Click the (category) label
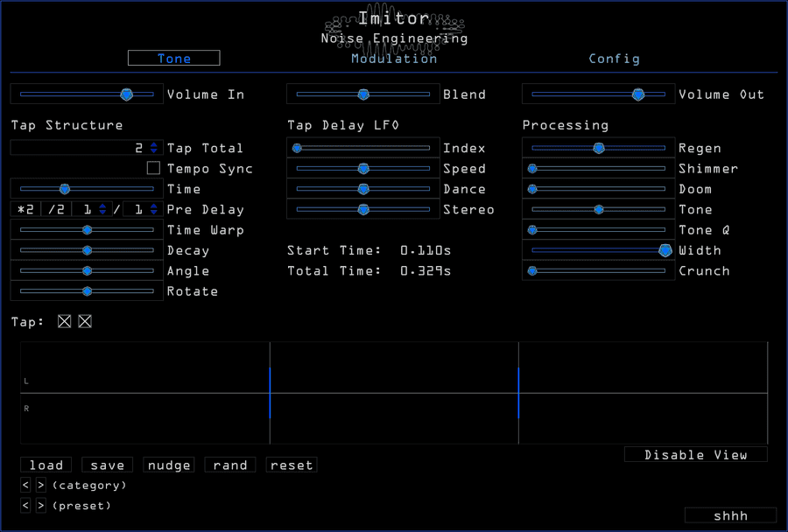Screen dimensions: 788x532 pos(89,486)
